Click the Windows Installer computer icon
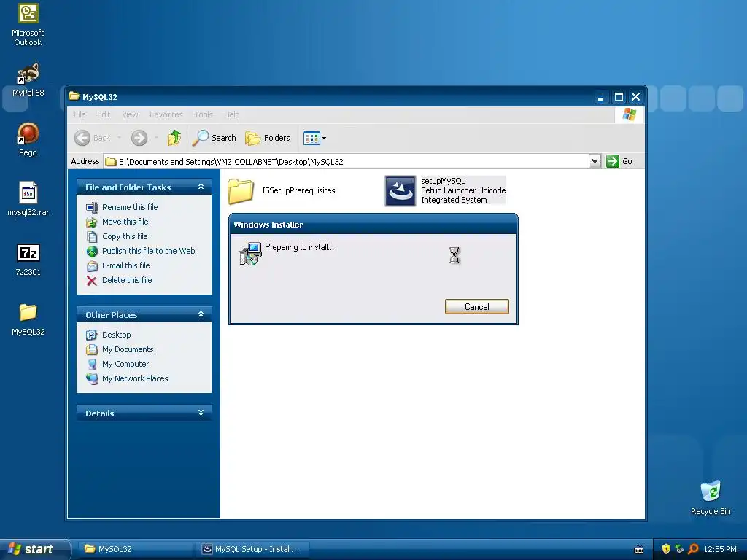The width and height of the screenshot is (747, 560). 249,253
